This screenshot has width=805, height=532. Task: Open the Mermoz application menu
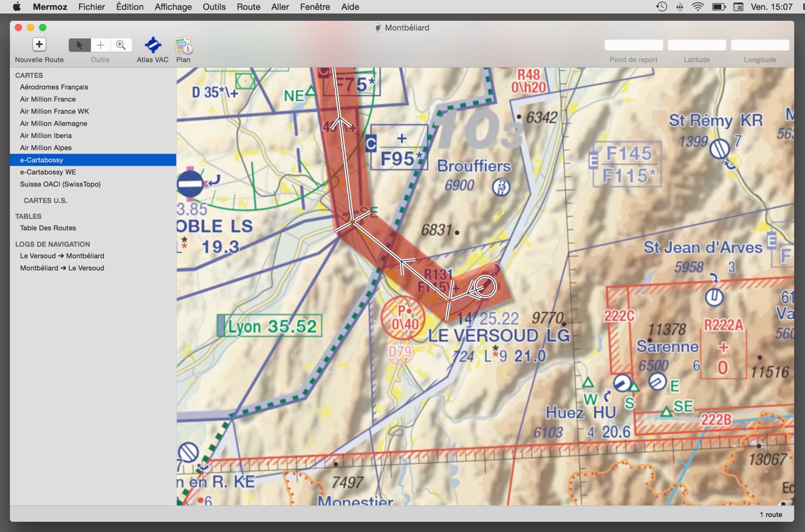pyautogui.click(x=50, y=7)
